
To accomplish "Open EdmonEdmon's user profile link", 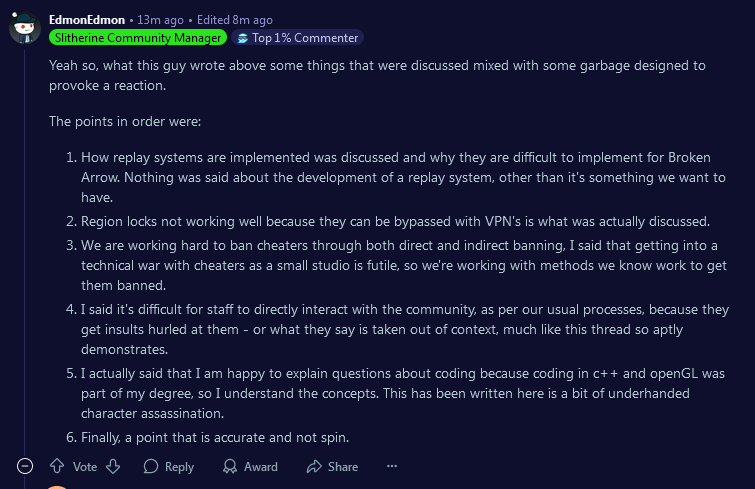I will (87, 20).
